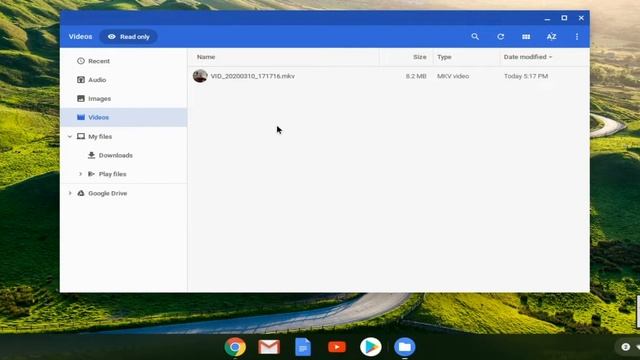Minimize the Files window
Screen dimensions: 640x360
tap(547, 18)
